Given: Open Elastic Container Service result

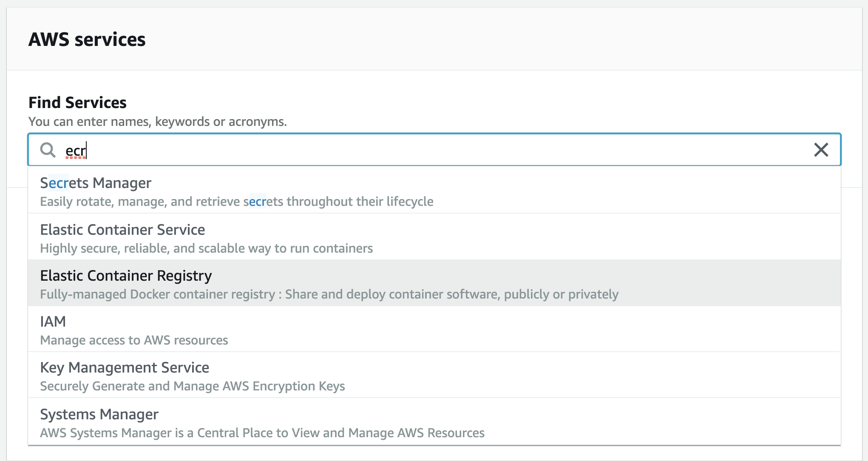Looking at the screenshot, I should point(122,230).
